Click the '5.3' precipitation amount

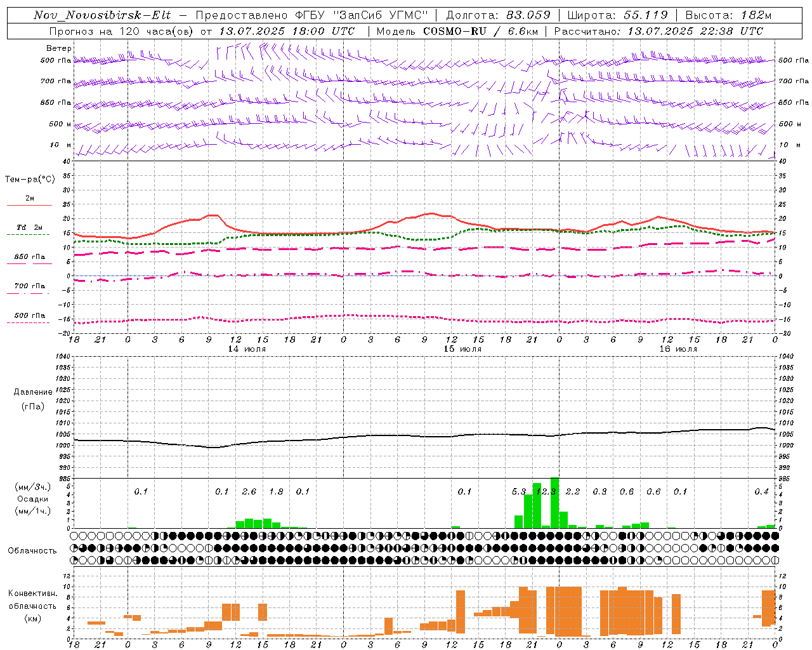[x=519, y=491]
